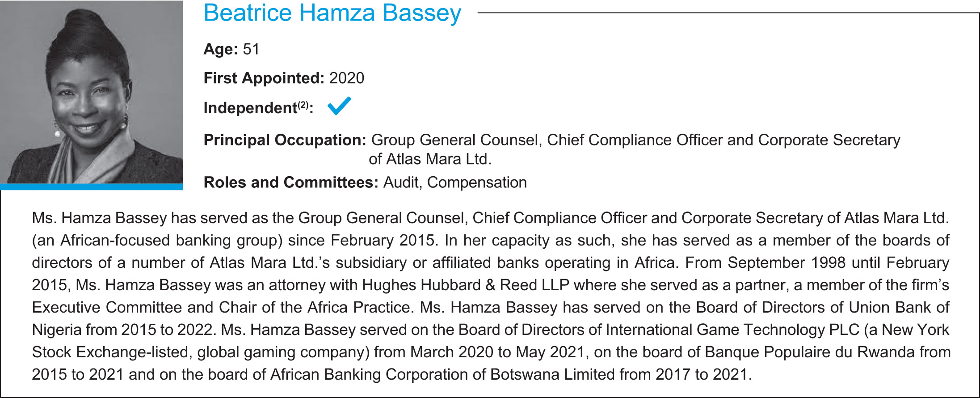The image size is (980, 398).
Task: Select the First Appointed year 2020
Action: 347,78
